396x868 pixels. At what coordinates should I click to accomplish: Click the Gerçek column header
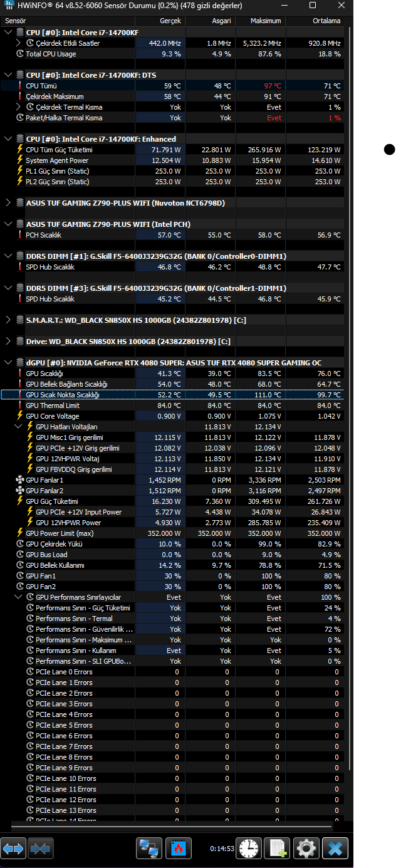click(x=160, y=21)
